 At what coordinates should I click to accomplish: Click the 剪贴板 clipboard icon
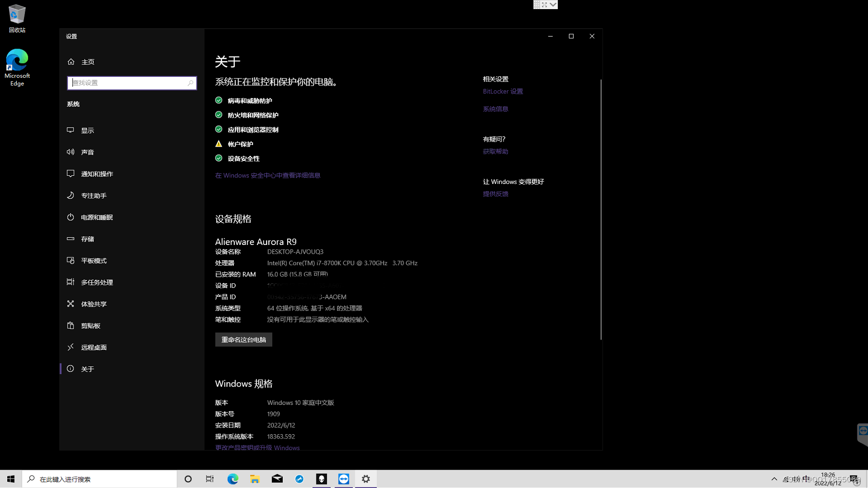[x=71, y=325]
